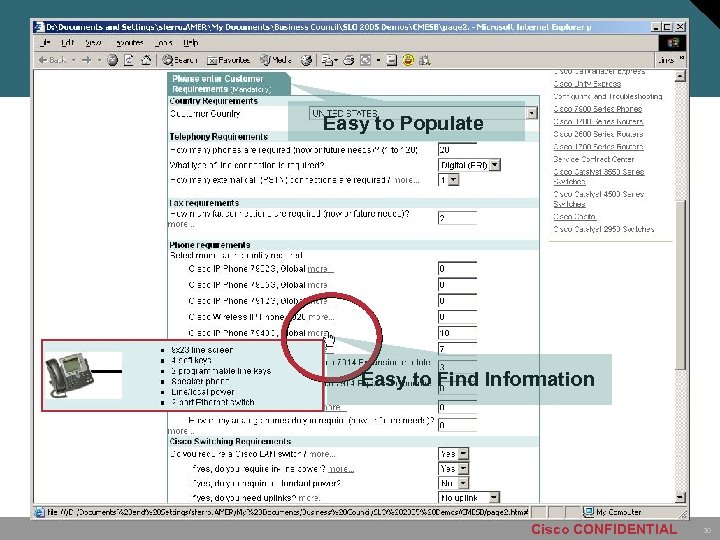
Task: Open the Mail icon dropdown arrow
Action: click(336, 60)
